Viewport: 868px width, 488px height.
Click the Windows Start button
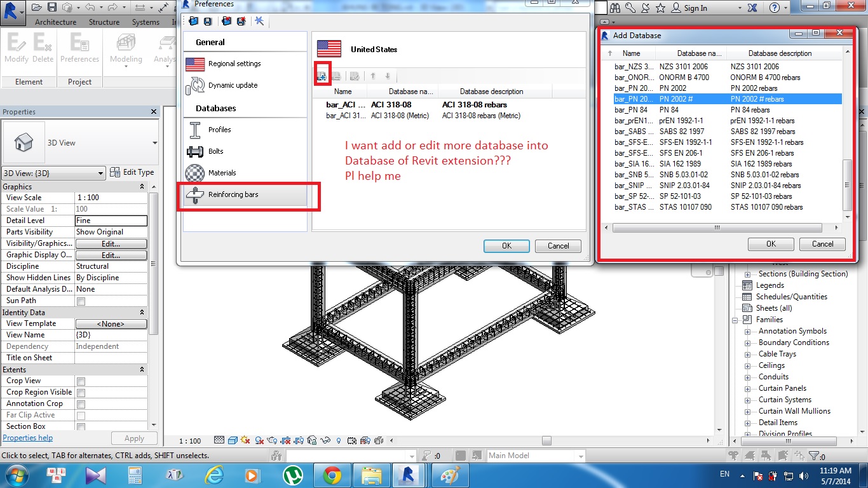tap(17, 475)
